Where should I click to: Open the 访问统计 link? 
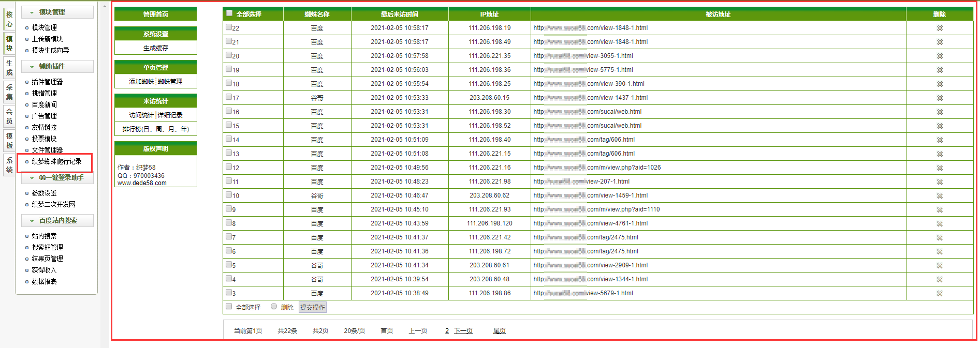pyautogui.click(x=141, y=115)
